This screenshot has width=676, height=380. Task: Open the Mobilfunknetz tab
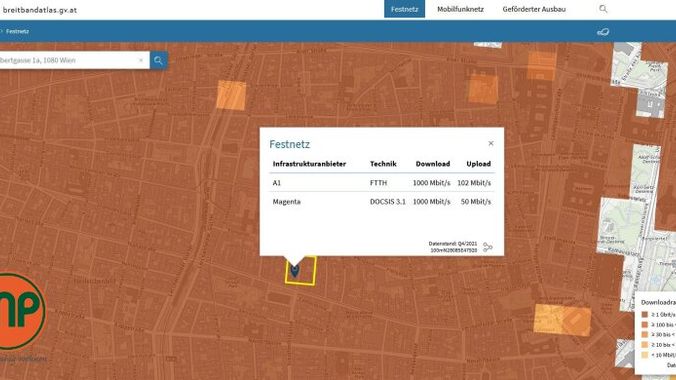[460, 9]
